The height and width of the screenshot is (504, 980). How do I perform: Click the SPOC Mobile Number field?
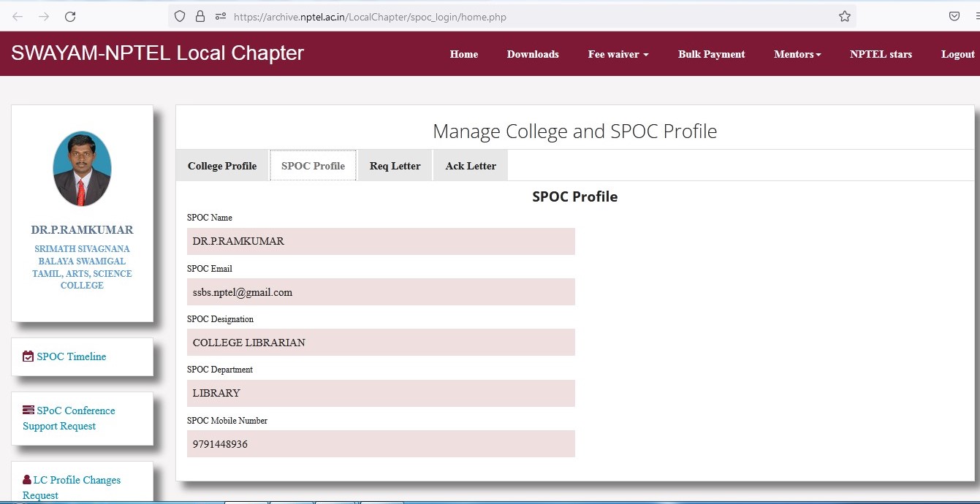pyautogui.click(x=381, y=443)
